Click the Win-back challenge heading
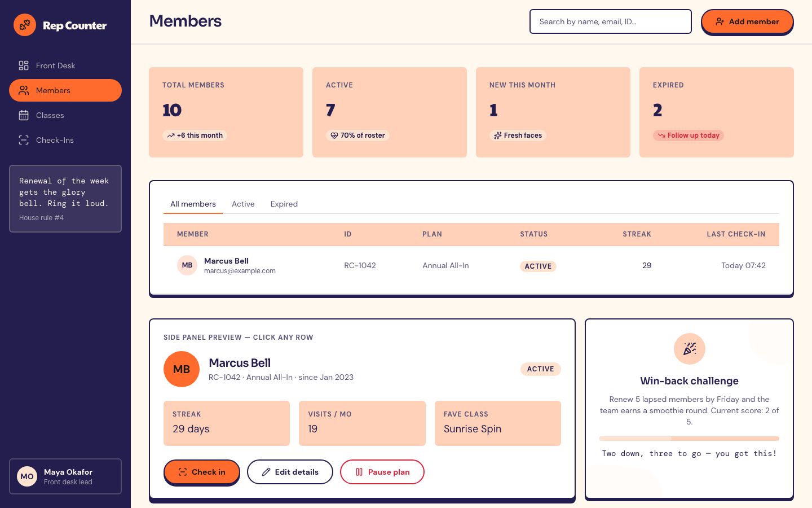 point(689,381)
